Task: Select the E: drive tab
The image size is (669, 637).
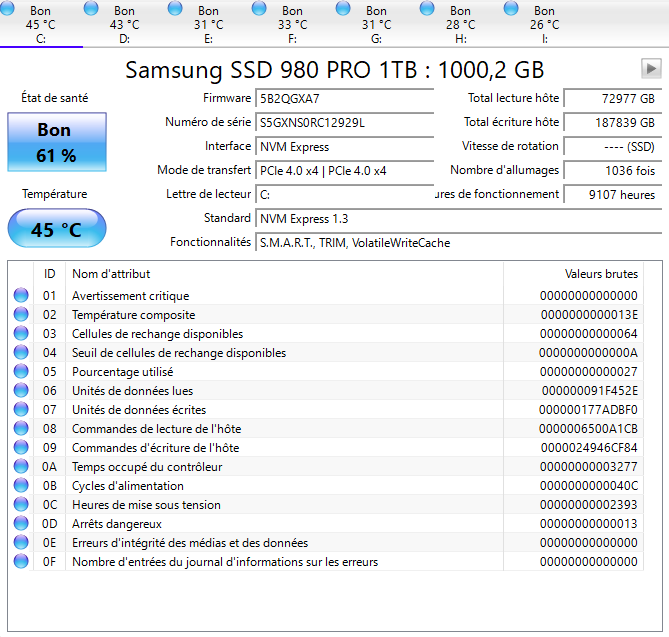Action: pos(209,24)
